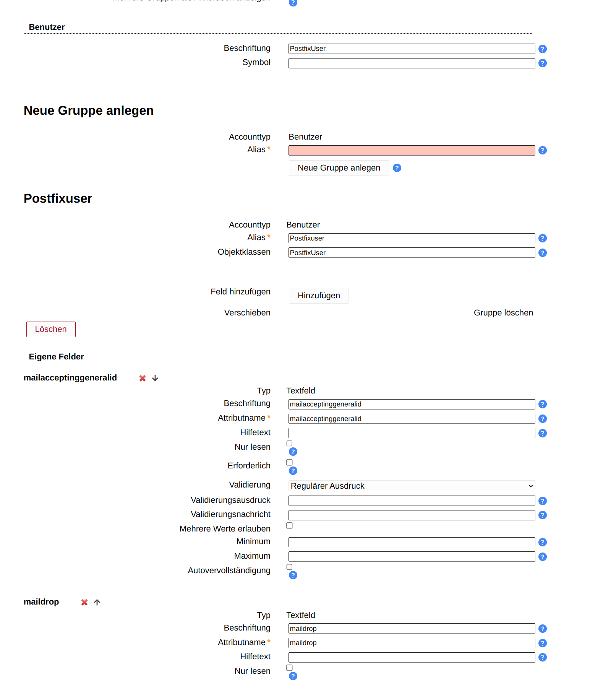Delete the maildrop field with red X

[x=84, y=602]
